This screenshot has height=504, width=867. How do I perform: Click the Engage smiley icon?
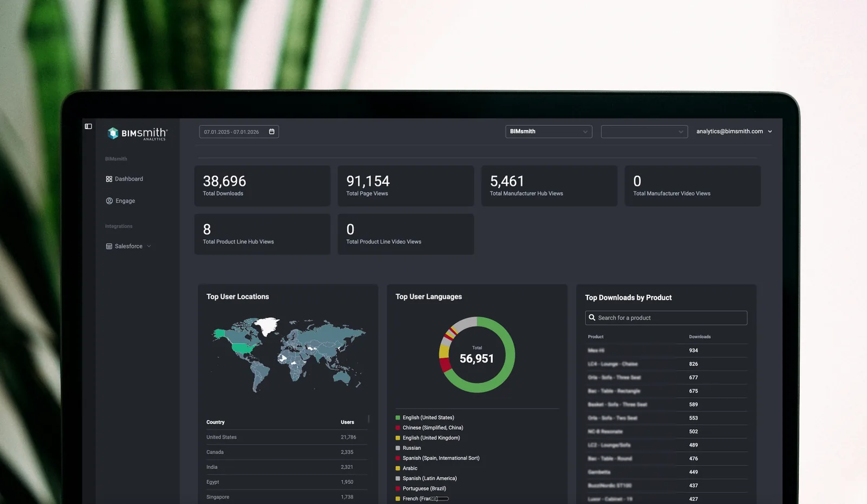click(109, 201)
